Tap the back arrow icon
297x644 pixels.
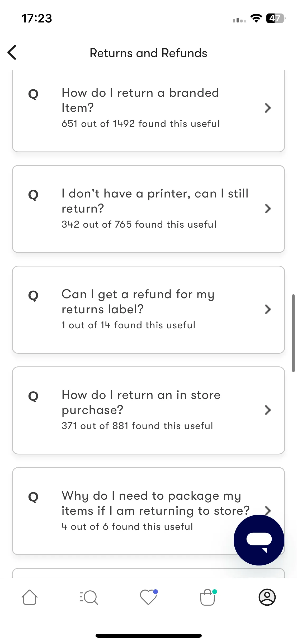pyautogui.click(x=12, y=52)
